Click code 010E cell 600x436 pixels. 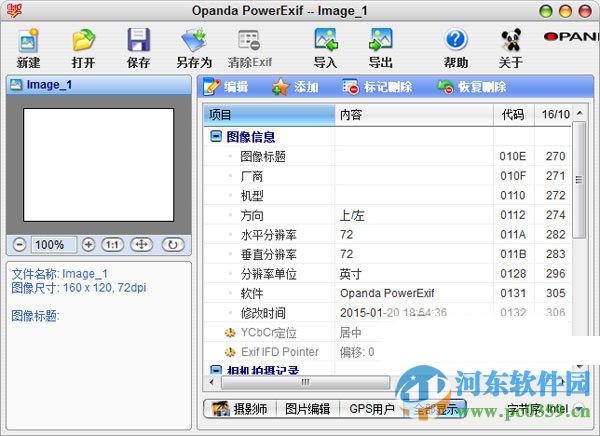[513, 156]
